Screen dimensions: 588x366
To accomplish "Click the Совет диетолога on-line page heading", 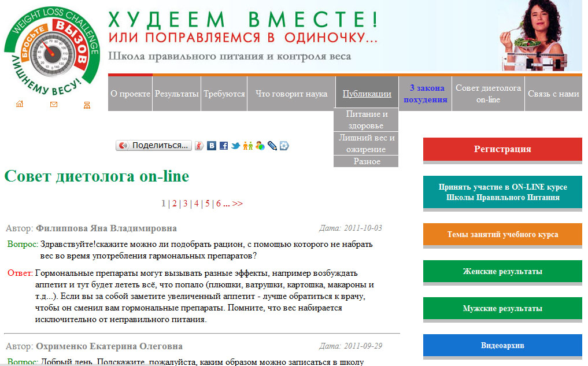I will pos(97,176).
